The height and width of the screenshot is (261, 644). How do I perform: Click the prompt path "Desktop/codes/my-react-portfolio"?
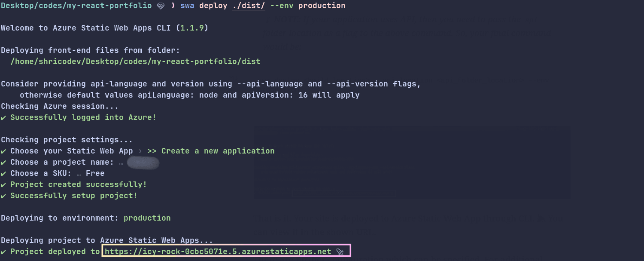point(76,6)
